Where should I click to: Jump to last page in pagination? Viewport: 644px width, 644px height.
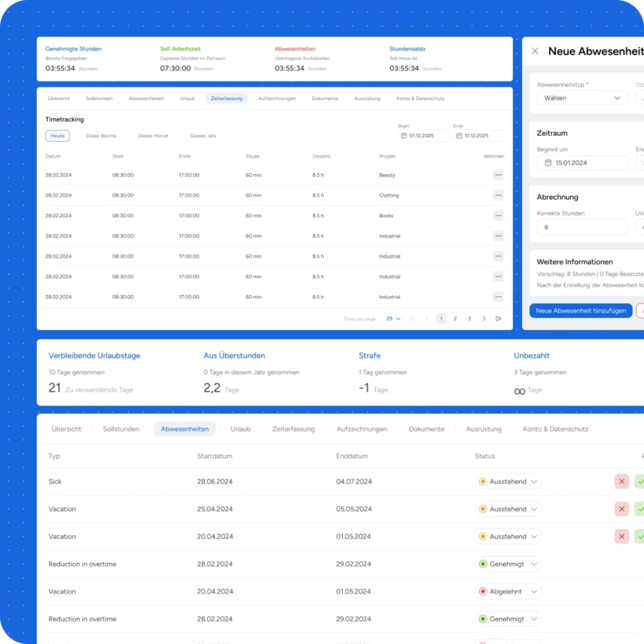pyautogui.click(x=498, y=319)
